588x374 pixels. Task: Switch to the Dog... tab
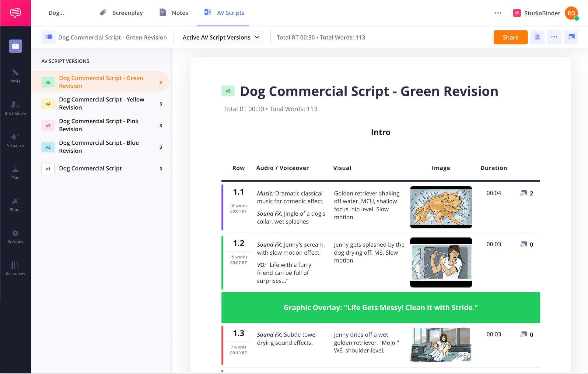click(56, 12)
